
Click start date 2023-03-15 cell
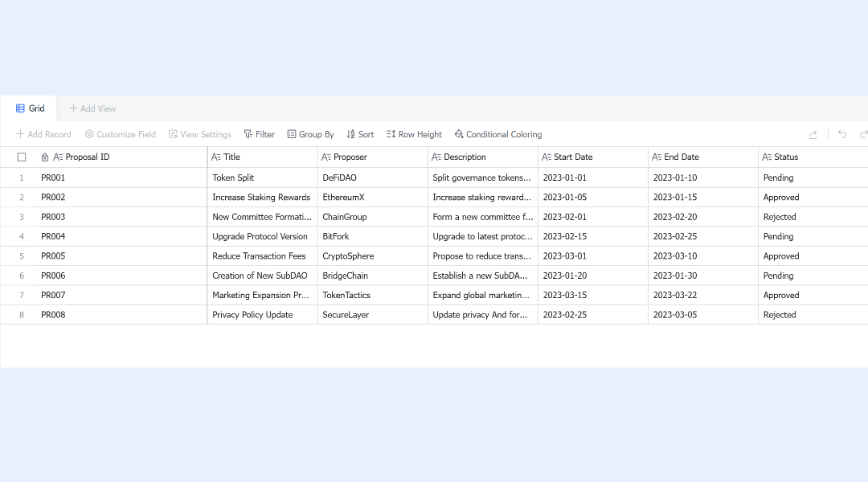click(x=593, y=295)
